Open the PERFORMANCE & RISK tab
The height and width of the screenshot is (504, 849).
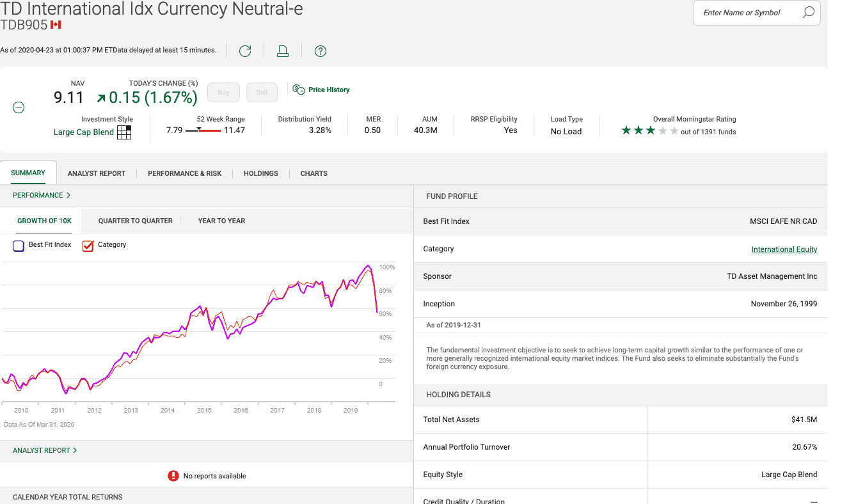(x=184, y=173)
